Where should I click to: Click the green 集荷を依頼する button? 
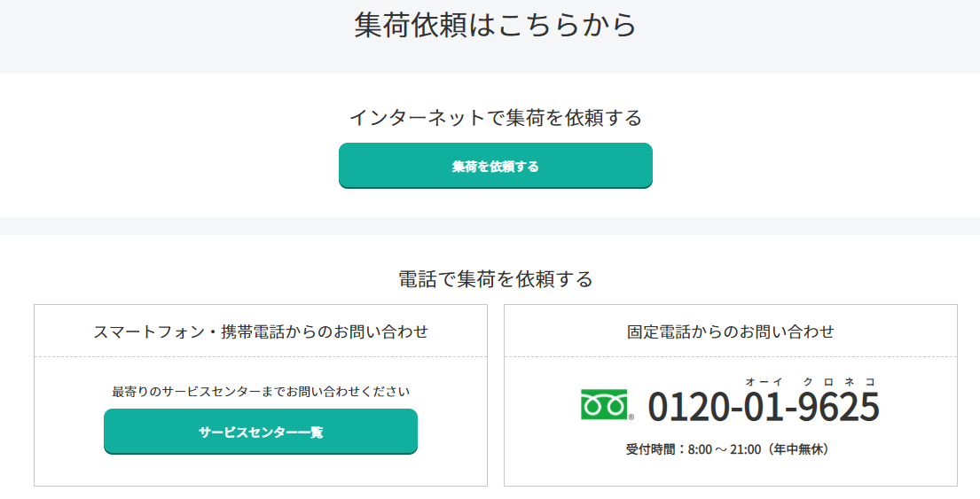click(495, 166)
